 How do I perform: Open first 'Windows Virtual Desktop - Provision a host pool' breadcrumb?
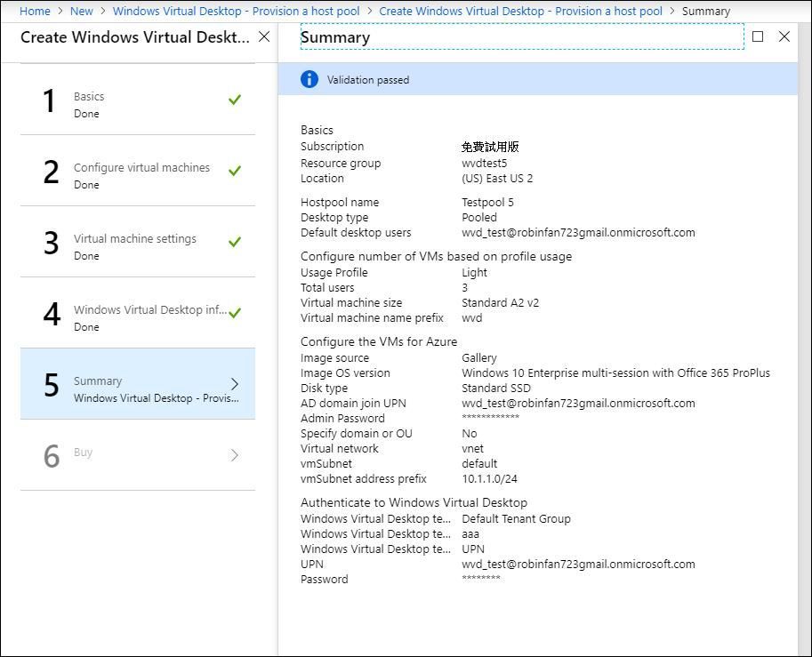tap(237, 11)
